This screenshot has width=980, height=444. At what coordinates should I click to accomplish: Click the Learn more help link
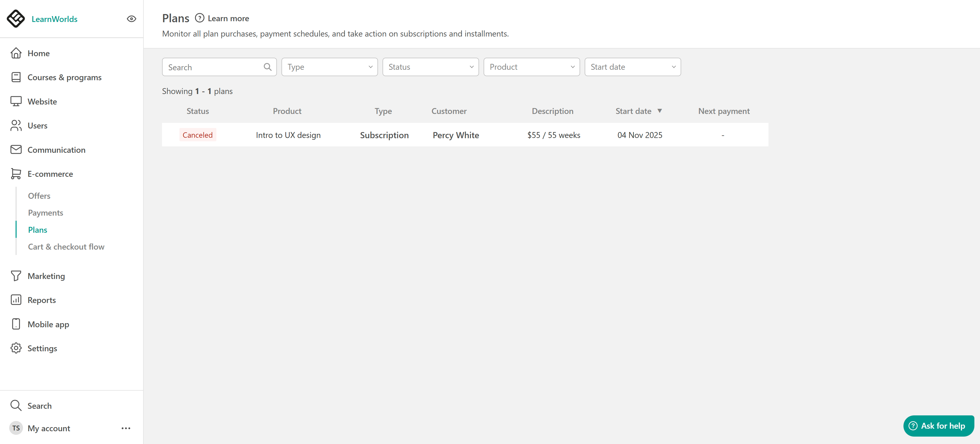228,18
